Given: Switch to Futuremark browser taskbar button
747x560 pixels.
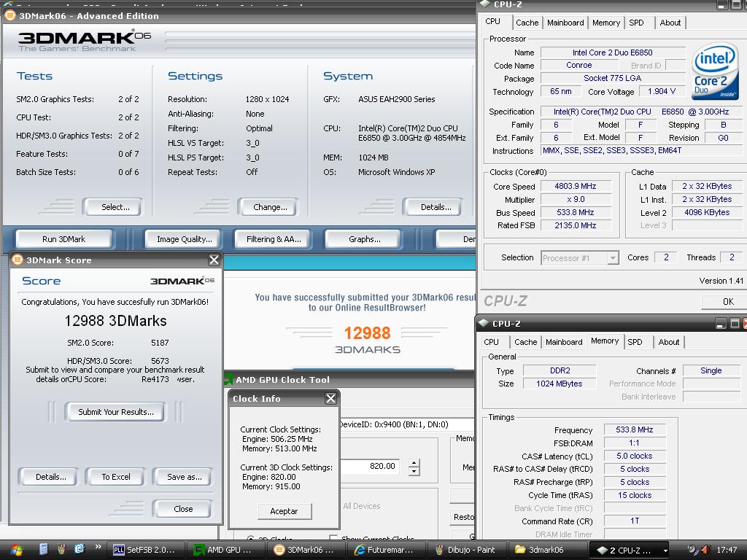Looking at the screenshot, I should coord(385,550).
